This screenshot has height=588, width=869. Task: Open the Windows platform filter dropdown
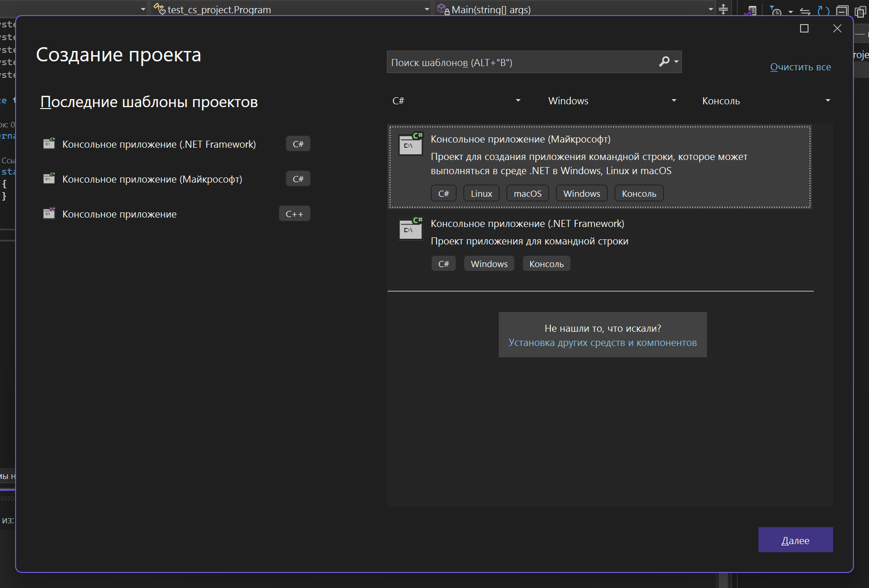coord(612,101)
